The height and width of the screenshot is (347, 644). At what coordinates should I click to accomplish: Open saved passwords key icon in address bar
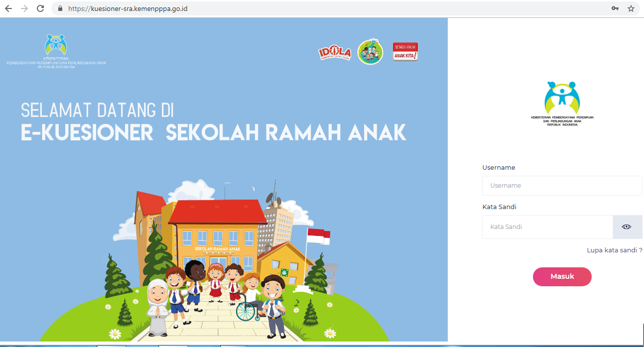pos(615,8)
